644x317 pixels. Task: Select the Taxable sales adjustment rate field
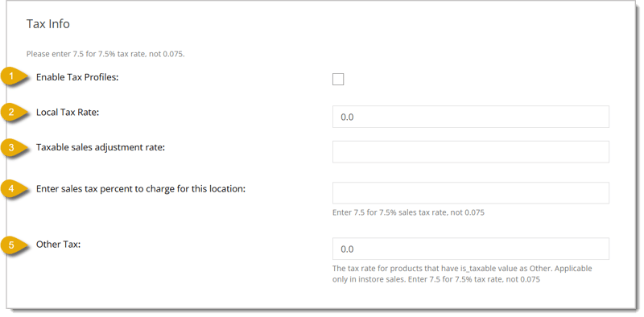(x=471, y=152)
